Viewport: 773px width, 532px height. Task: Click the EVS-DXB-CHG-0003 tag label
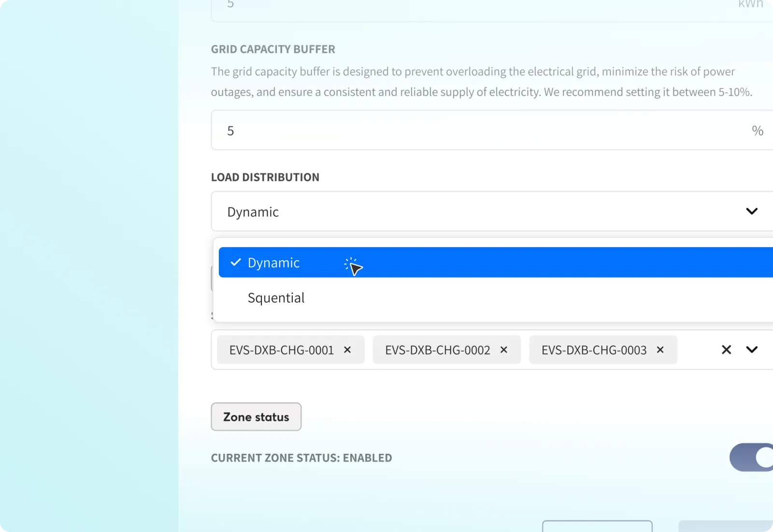click(x=594, y=350)
